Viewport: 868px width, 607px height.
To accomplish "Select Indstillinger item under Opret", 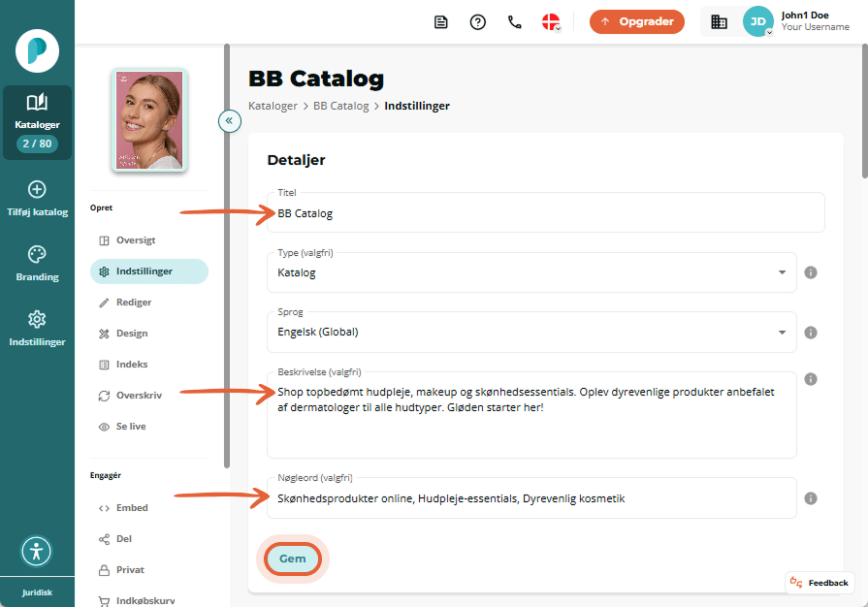I will pyautogui.click(x=149, y=272).
